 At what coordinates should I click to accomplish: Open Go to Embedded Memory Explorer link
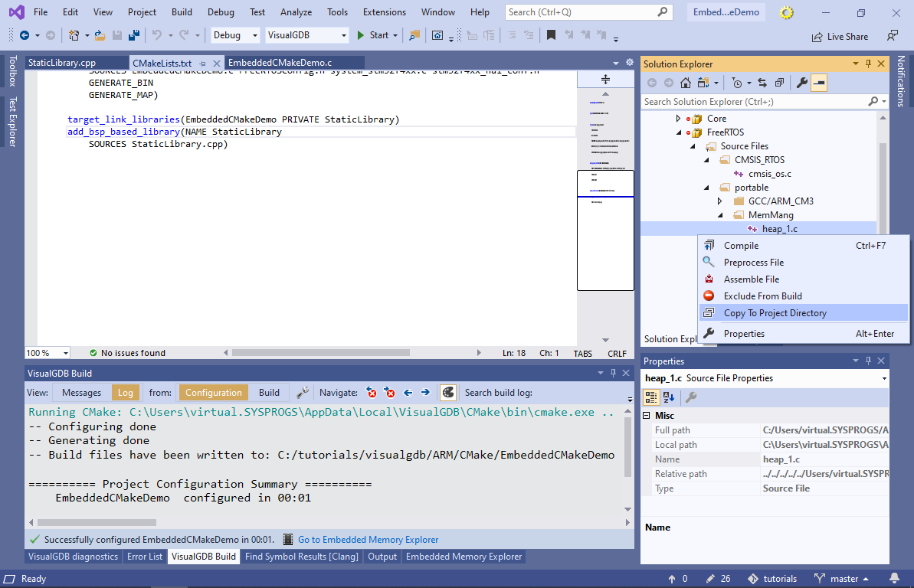point(369,540)
